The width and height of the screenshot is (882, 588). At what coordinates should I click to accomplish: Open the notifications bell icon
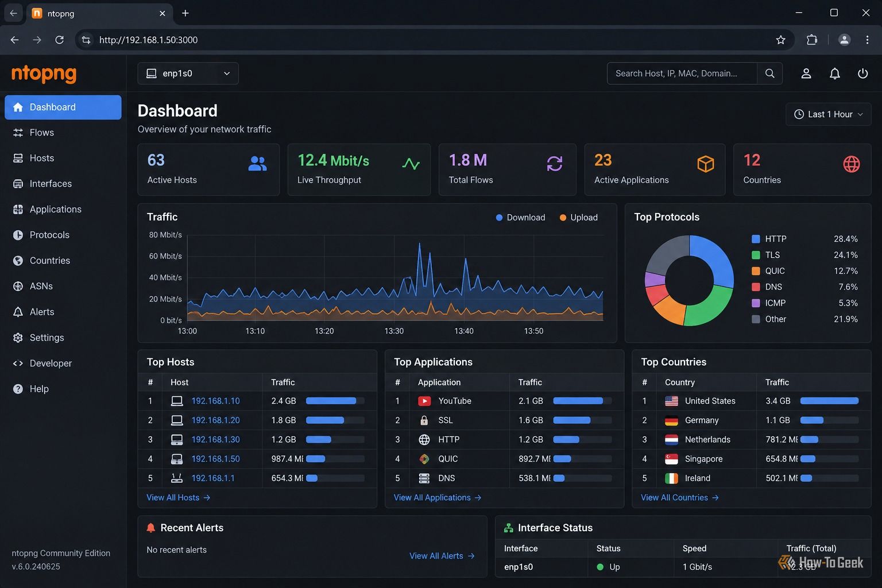835,73
